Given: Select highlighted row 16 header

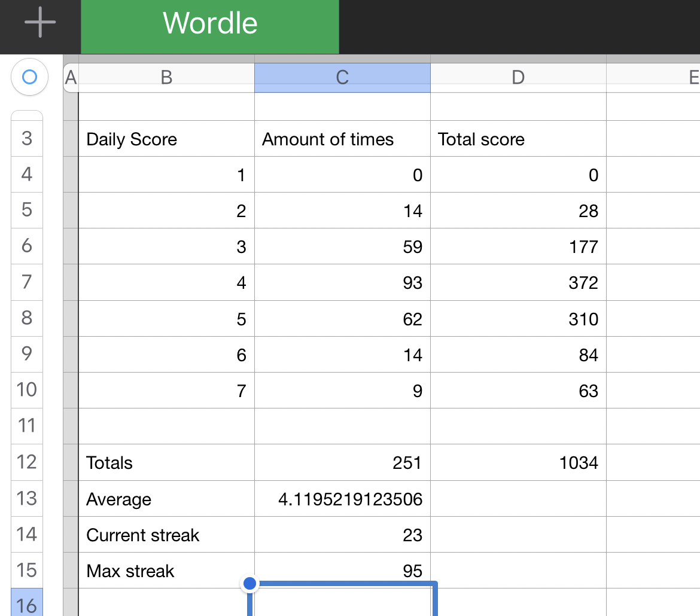Looking at the screenshot, I should (x=27, y=603).
